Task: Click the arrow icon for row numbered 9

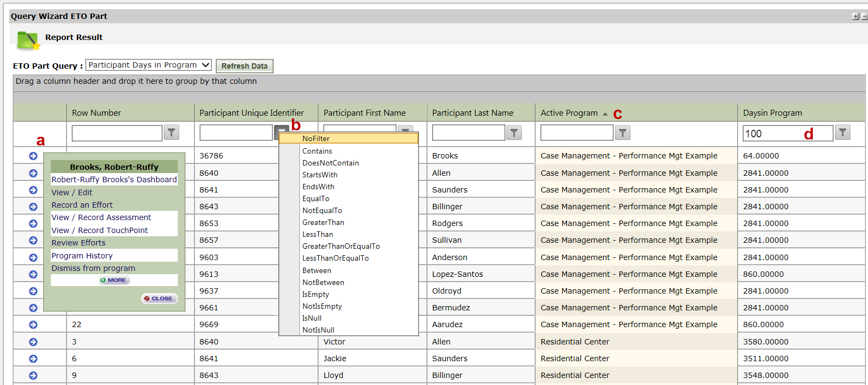Action: [33, 375]
